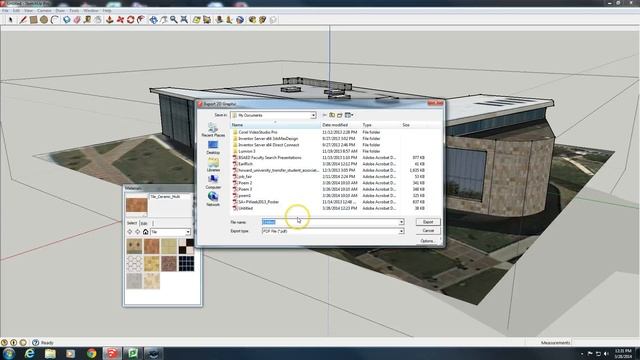Open file explorer folder on taskbar

click(x=50, y=353)
